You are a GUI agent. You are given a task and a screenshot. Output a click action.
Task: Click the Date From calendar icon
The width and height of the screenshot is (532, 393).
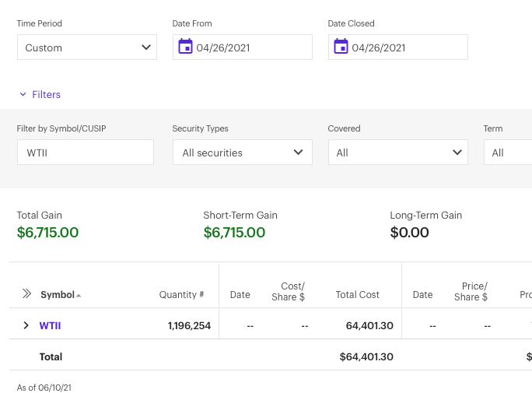coord(185,47)
